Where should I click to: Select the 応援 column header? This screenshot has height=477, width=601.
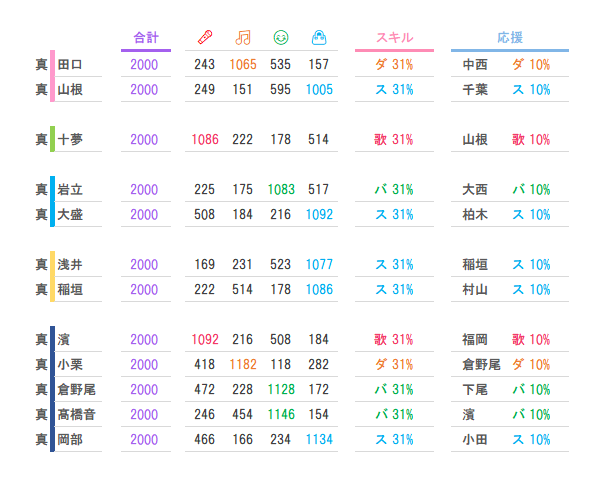point(510,38)
